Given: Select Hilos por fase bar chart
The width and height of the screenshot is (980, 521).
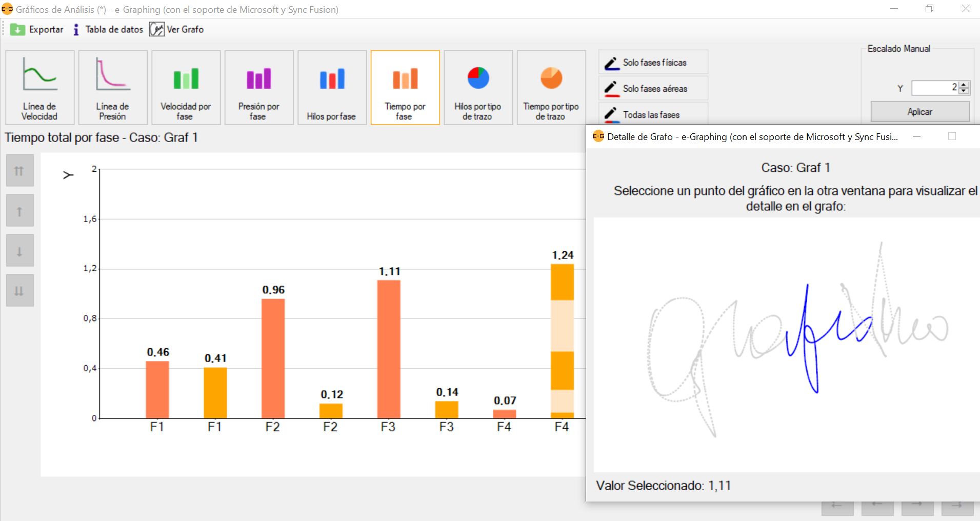Looking at the screenshot, I should click(332, 87).
